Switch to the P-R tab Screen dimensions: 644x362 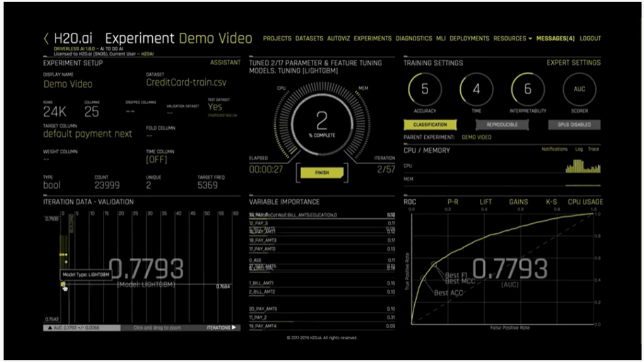(x=453, y=202)
